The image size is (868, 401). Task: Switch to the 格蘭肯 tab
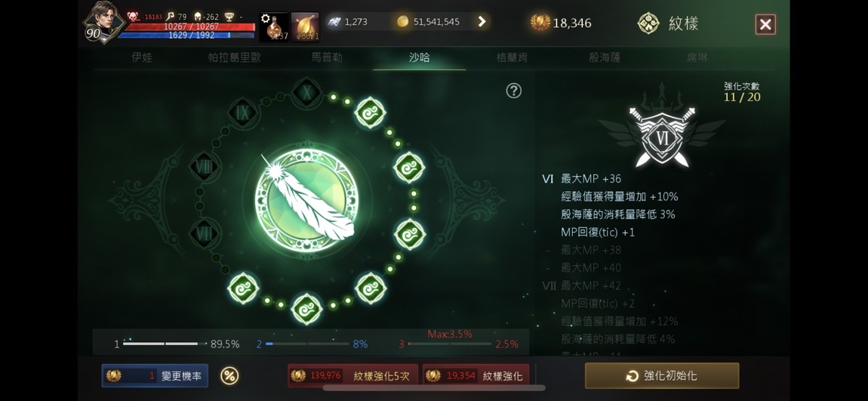pyautogui.click(x=512, y=57)
